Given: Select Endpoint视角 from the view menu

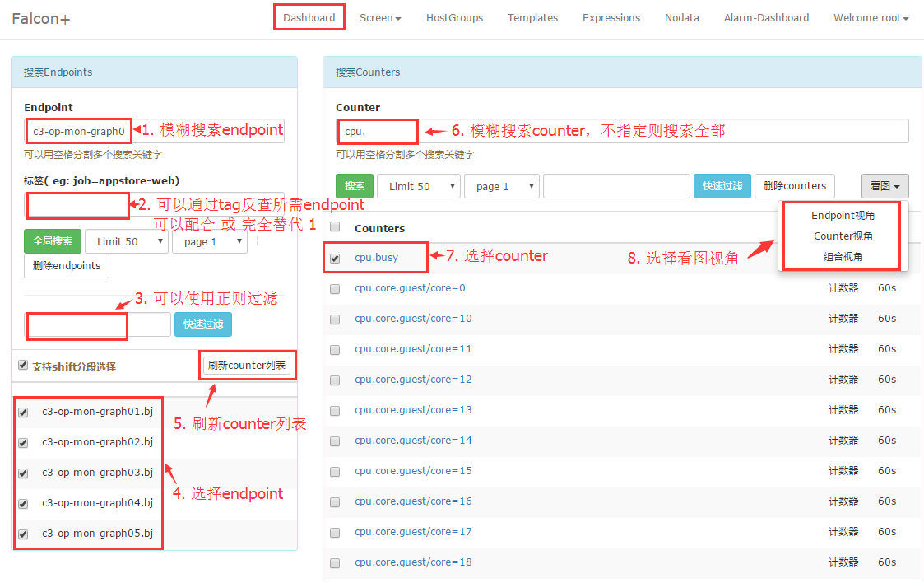Looking at the screenshot, I should (x=843, y=216).
